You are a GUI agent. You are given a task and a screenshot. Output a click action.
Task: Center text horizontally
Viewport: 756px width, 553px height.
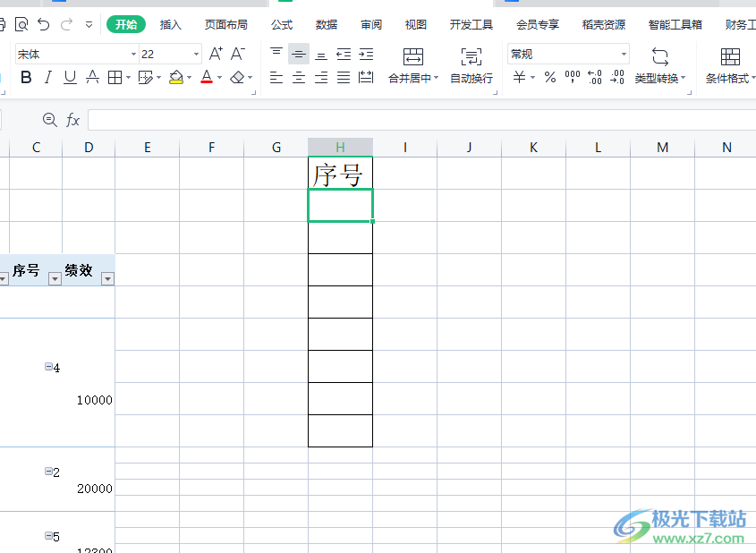(x=299, y=77)
